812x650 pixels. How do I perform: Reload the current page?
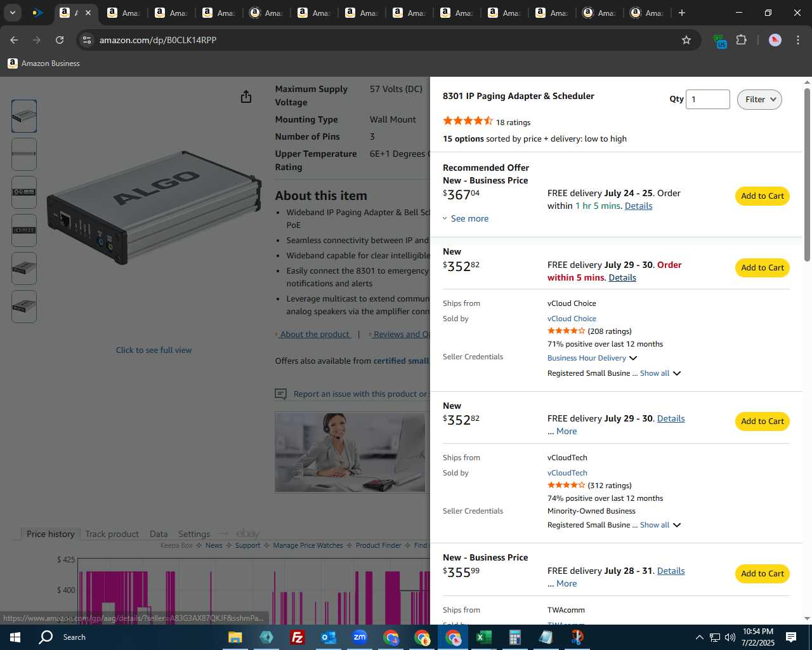tap(60, 40)
